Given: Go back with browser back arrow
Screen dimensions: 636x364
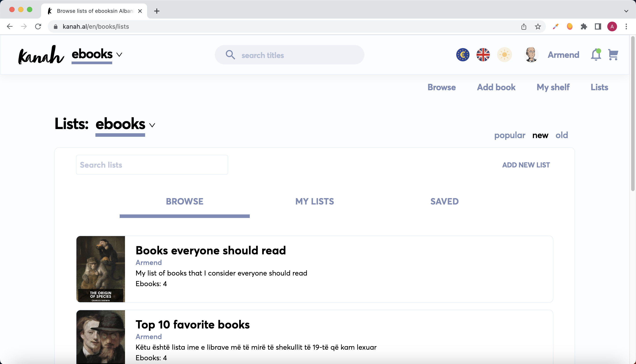Looking at the screenshot, I should (x=9, y=26).
